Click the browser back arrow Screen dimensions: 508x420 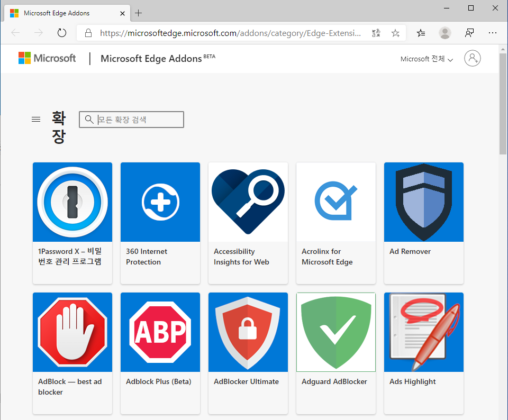pos(15,33)
